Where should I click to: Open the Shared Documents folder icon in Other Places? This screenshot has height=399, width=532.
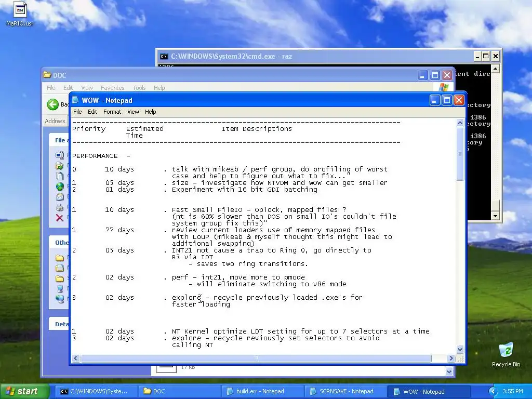[60, 278]
